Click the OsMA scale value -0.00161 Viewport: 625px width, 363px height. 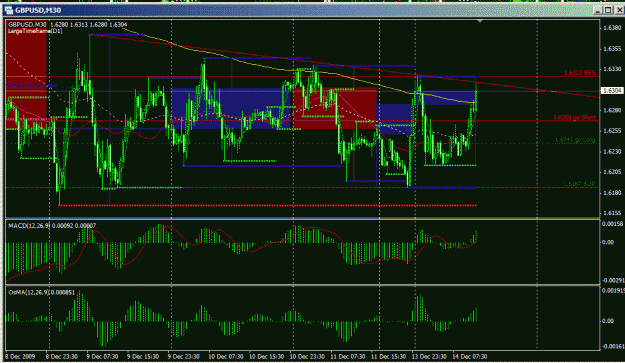point(612,347)
